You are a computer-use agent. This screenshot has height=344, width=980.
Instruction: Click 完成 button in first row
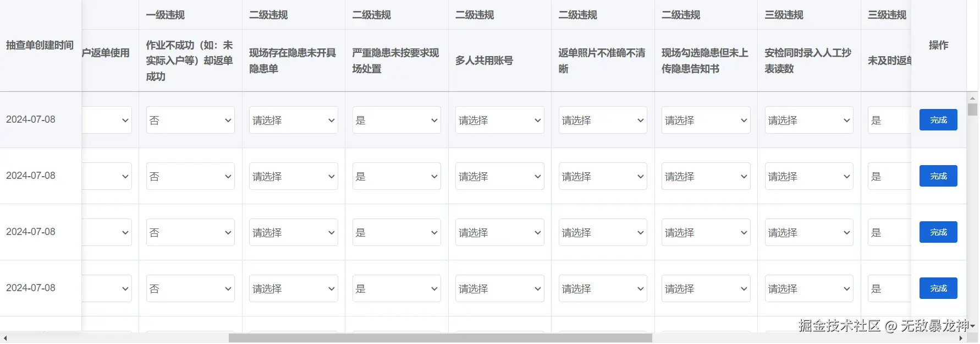(938, 120)
